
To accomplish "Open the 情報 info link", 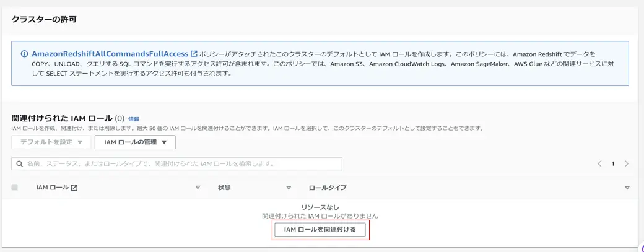I will point(134,119).
